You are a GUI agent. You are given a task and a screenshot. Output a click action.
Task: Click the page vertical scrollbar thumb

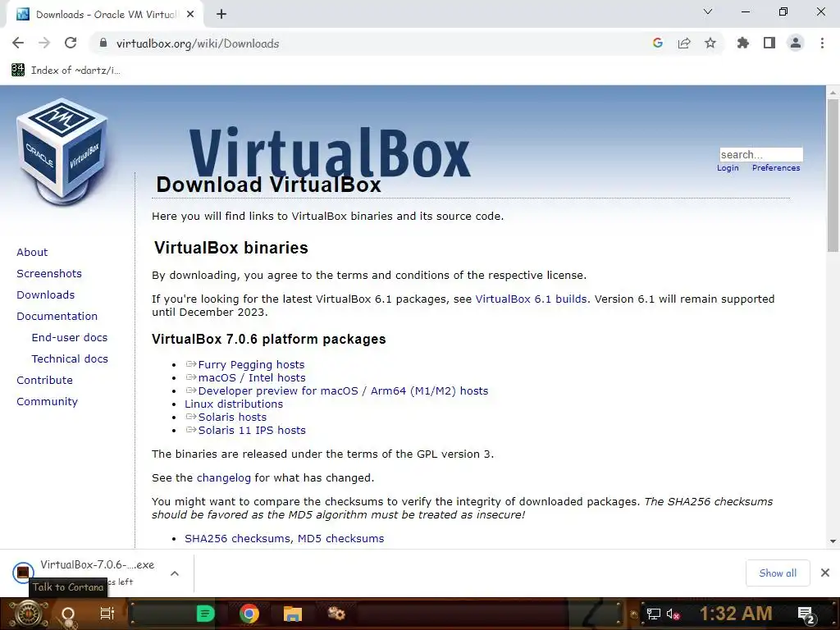click(x=833, y=176)
